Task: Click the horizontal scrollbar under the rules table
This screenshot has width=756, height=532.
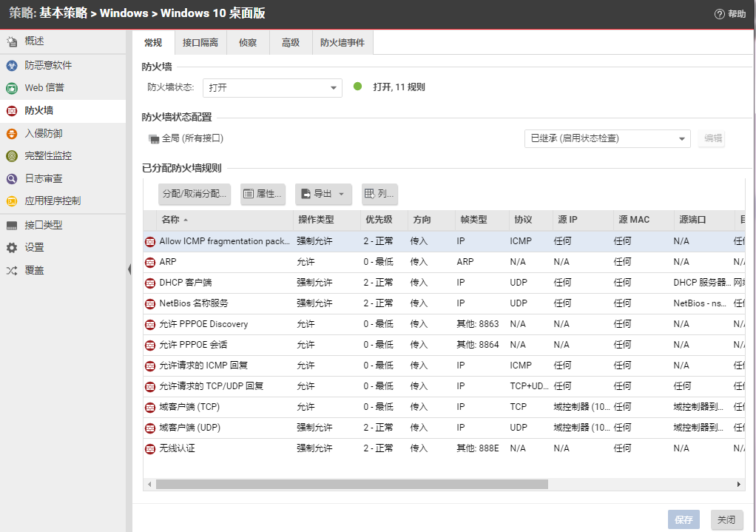Action: 351,484
